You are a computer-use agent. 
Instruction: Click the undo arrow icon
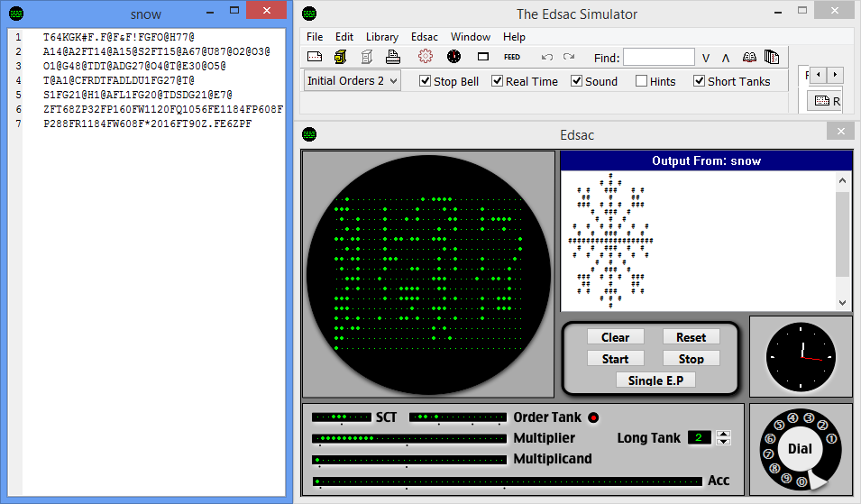tap(546, 57)
